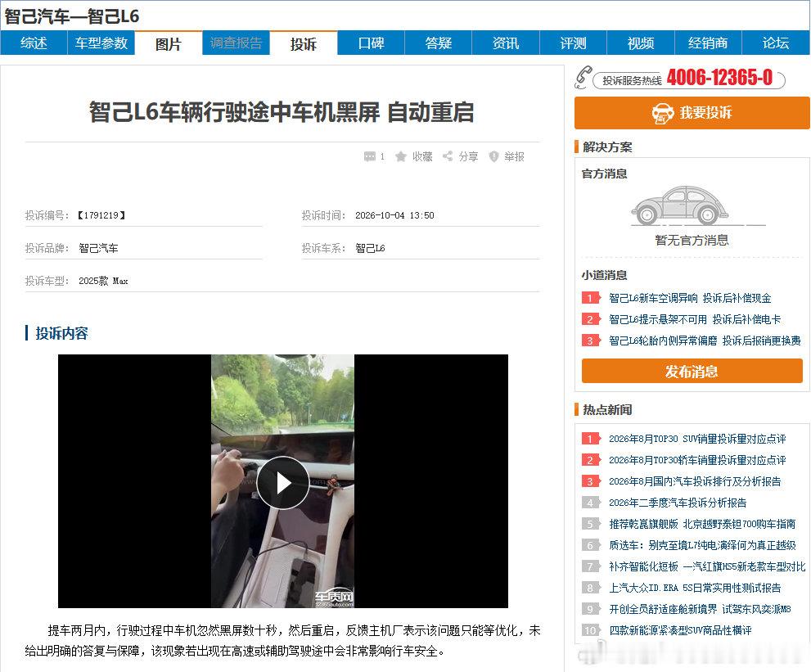The height and width of the screenshot is (672, 811).
Task: Open the 资讯 tab
Action: tap(506, 43)
